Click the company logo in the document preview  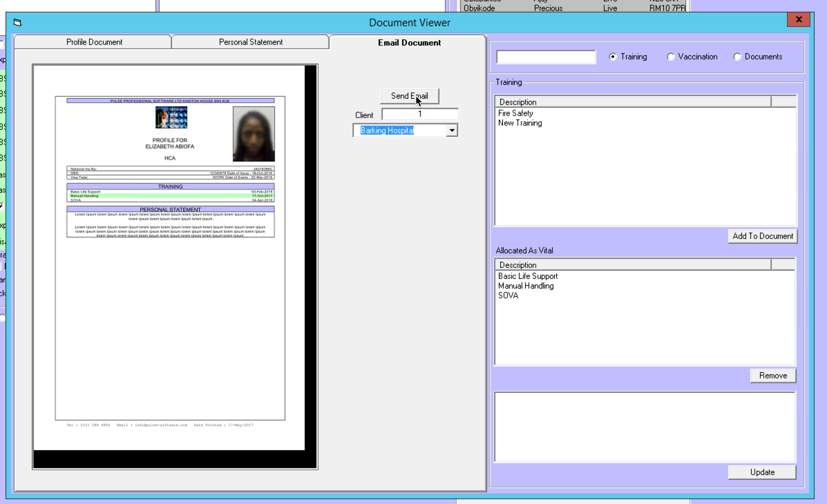tap(171, 117)
